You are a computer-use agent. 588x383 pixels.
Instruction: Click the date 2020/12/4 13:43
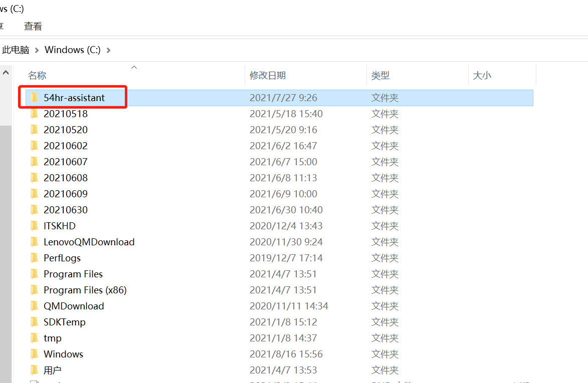click(x=286, y=226)
